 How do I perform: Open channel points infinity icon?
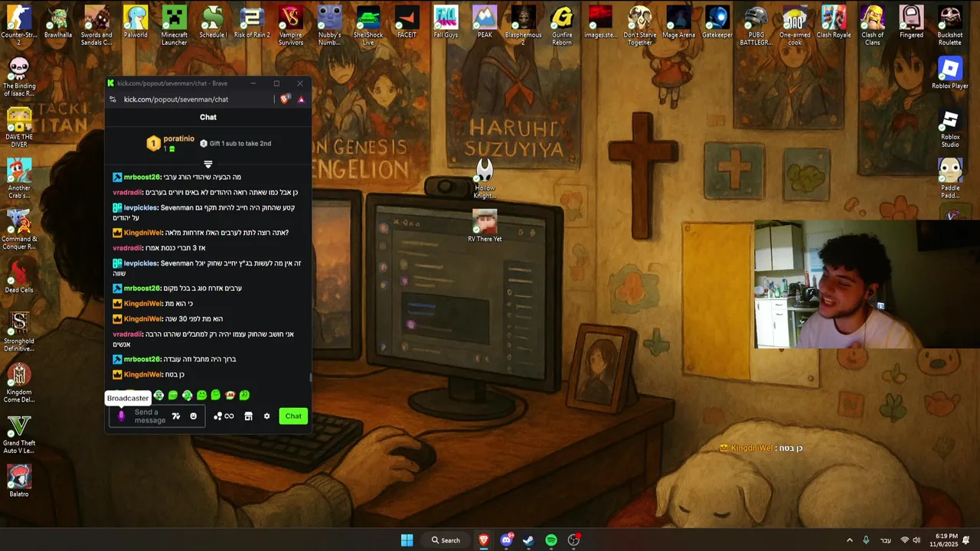(224, 416)
